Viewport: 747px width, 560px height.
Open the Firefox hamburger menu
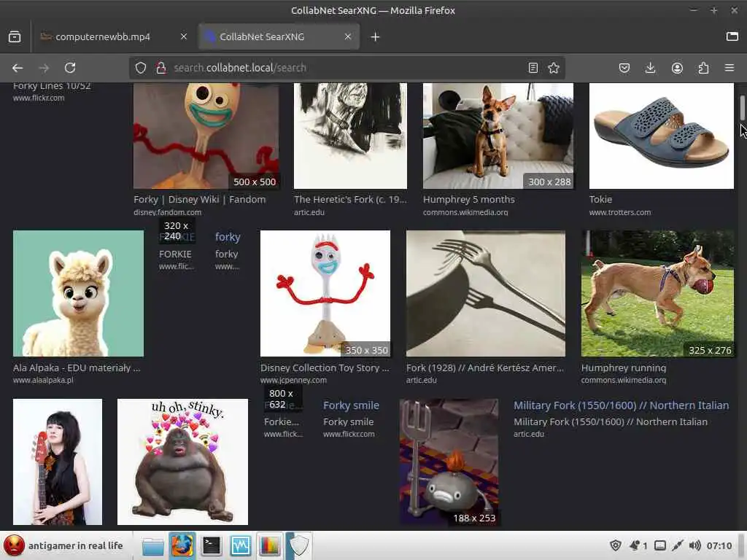729,68
